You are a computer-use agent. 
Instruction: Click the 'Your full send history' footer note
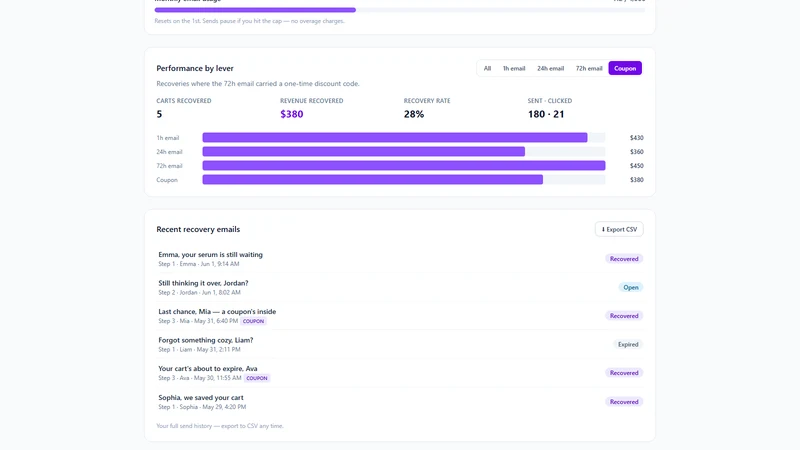[220, 426]
